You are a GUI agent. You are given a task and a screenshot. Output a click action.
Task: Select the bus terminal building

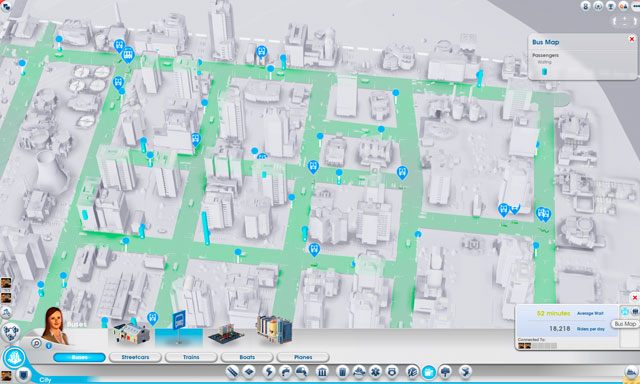274,329
